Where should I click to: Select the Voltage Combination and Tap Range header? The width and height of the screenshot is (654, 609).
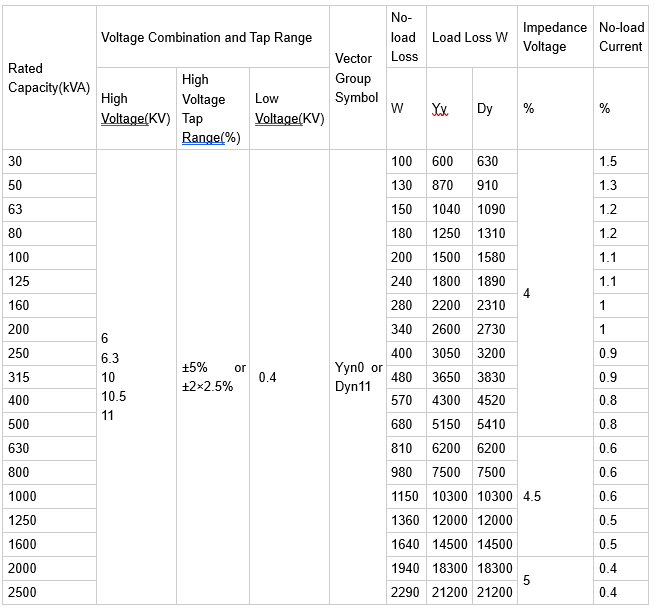[213, 37]
